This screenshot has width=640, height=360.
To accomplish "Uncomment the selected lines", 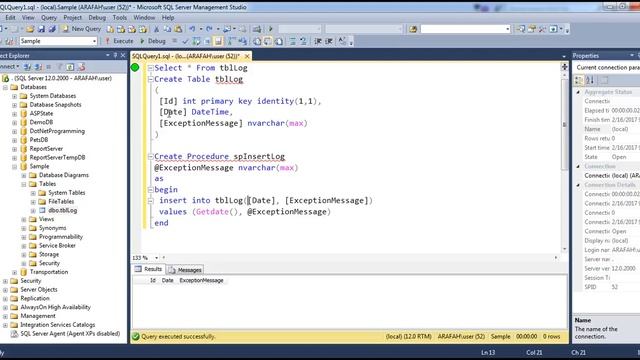I will coord(303,41).
